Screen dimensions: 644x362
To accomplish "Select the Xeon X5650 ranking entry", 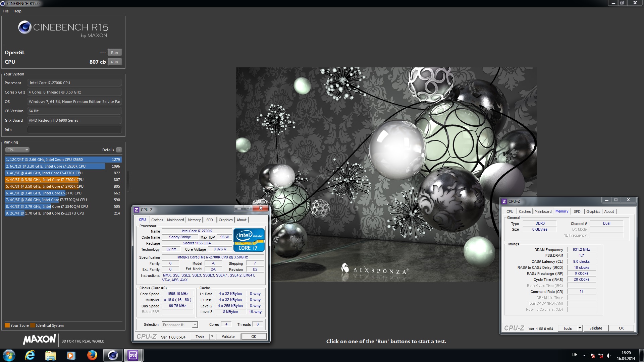I will [63, 160].
